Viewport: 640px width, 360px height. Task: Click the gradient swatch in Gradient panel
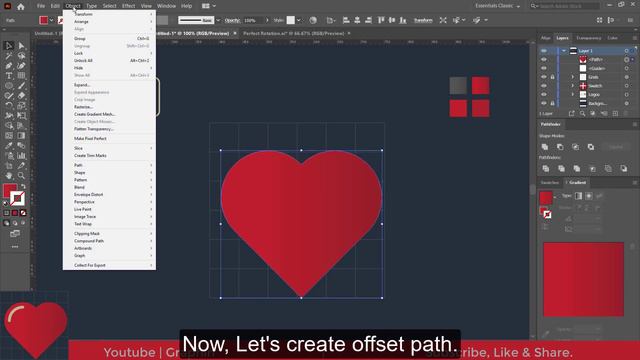tap(546, 198)
